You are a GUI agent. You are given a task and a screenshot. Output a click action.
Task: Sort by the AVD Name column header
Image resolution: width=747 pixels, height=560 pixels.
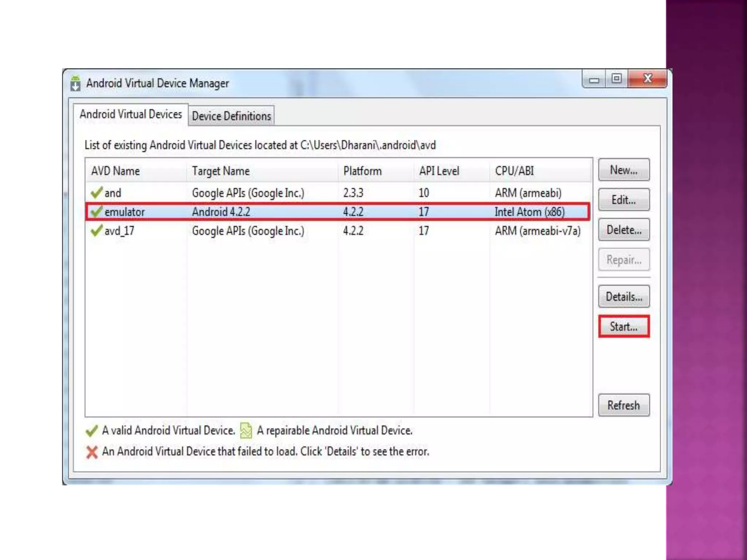[116, 171]
